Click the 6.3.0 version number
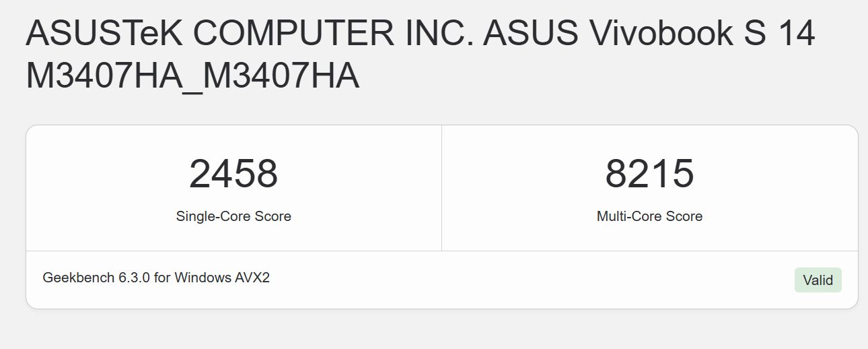 point(132,278)
